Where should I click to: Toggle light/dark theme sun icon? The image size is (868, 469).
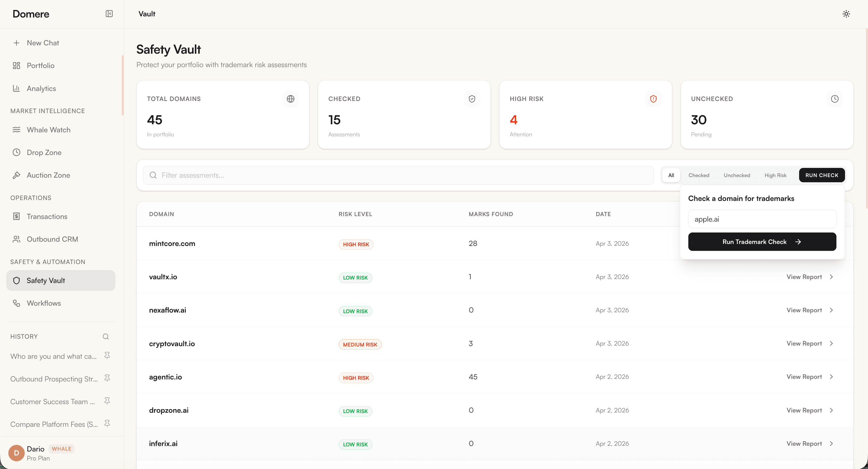point(846,14)
